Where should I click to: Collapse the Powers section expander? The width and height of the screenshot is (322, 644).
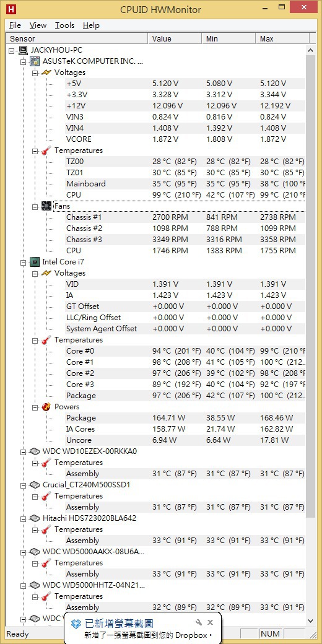tap(35, 407)
